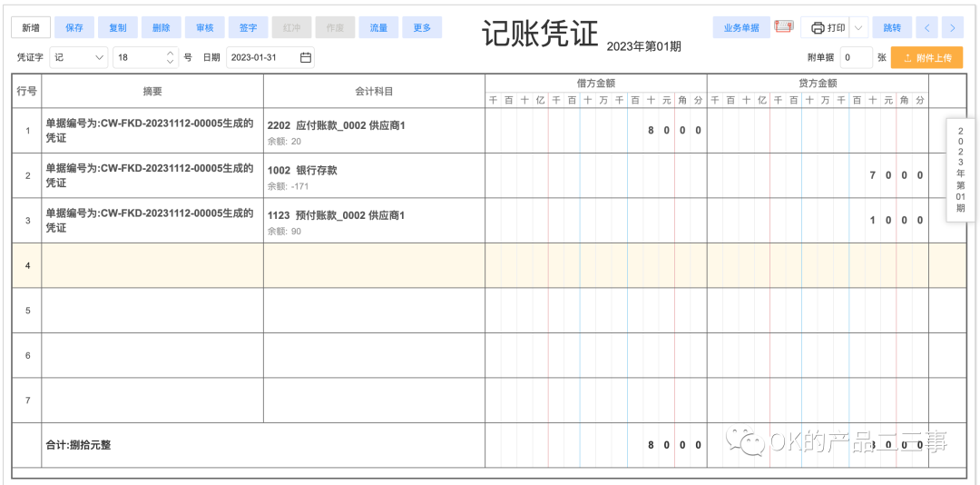Image resolution: width=980 pixels, height=485 pixels.
Task: Click the row 5 summary cell
Action: coord(152,311)
